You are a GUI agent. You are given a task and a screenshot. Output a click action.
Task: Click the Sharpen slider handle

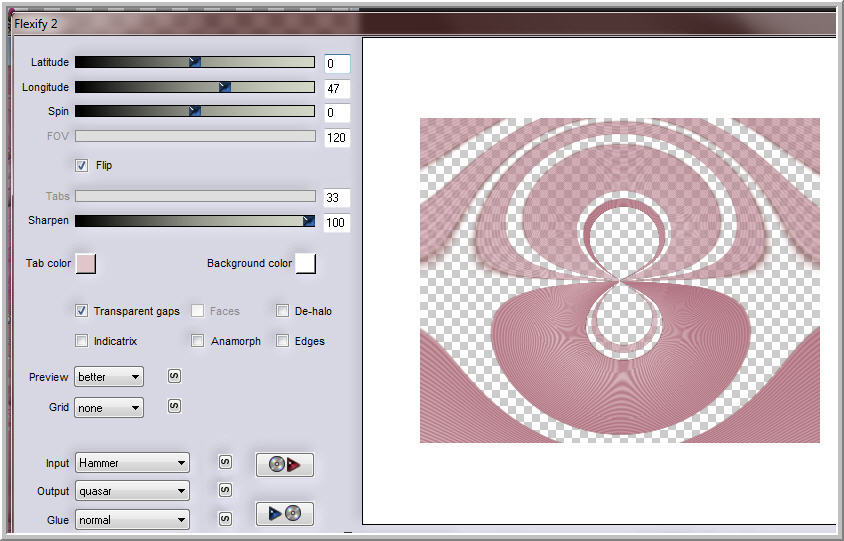click(x=309, y=221)
